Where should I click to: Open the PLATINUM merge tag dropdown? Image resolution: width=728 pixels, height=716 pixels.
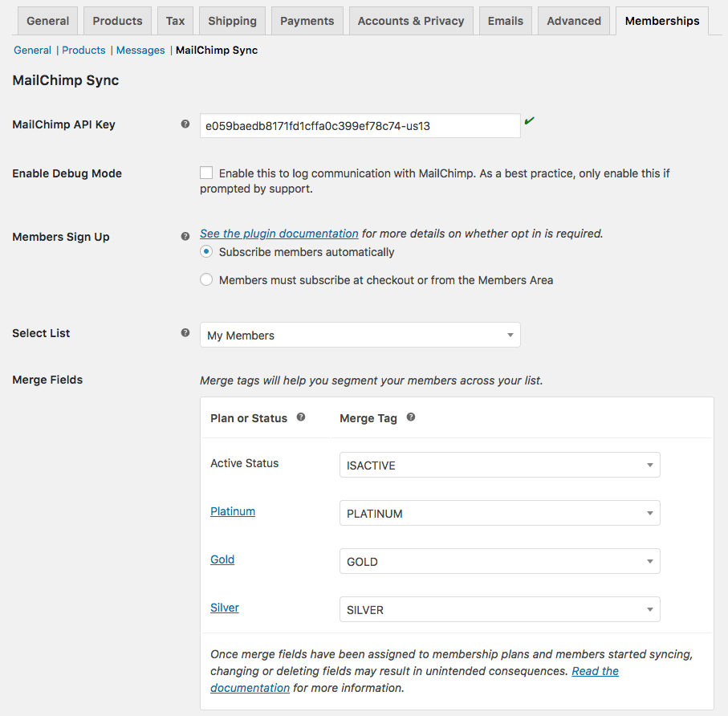(x=499, y=513)
